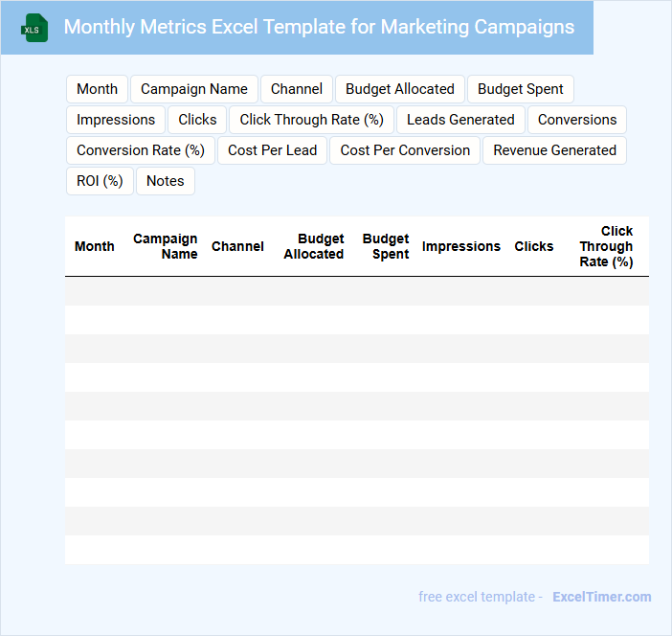
Task: Click the Budget Allocated tag
Action: point(400,89)
